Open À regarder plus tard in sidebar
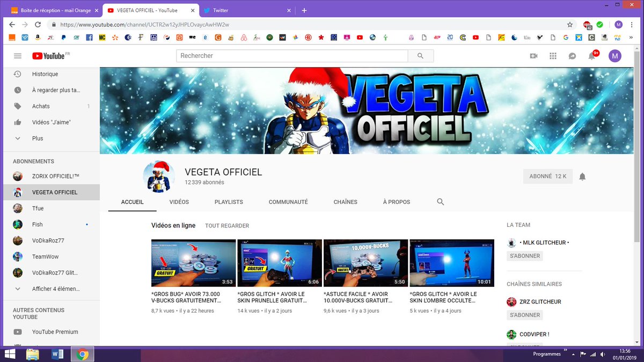Screen dimensions: 644x362 tap(50, 90)
